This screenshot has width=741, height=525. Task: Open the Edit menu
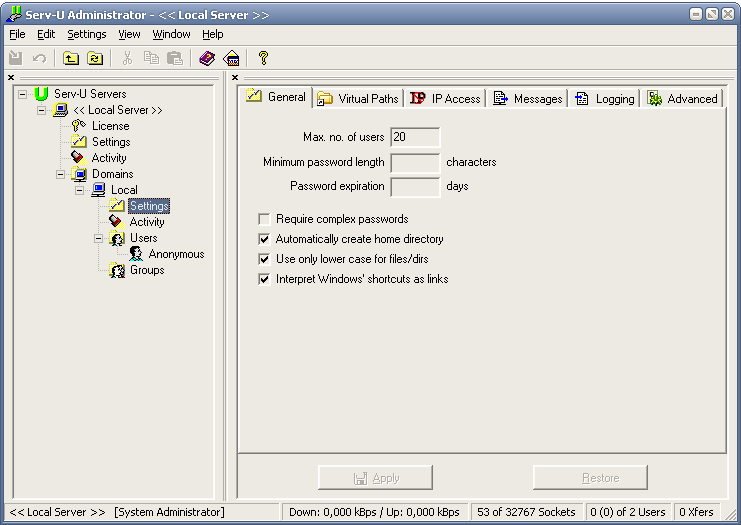coord(46,34)
